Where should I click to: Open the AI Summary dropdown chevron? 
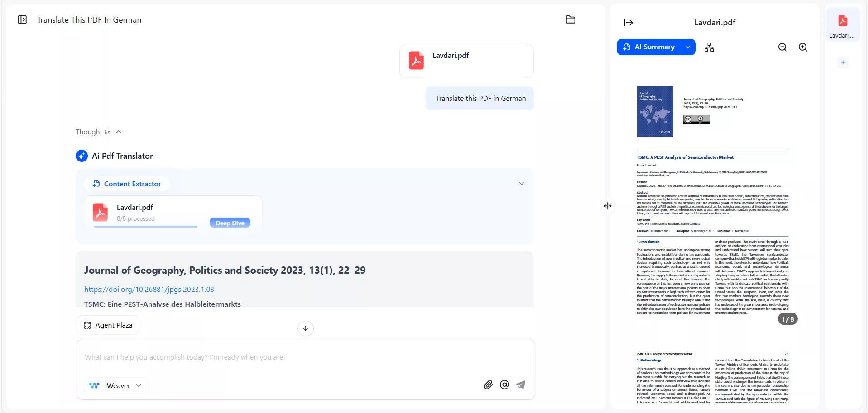pos(687,47)
